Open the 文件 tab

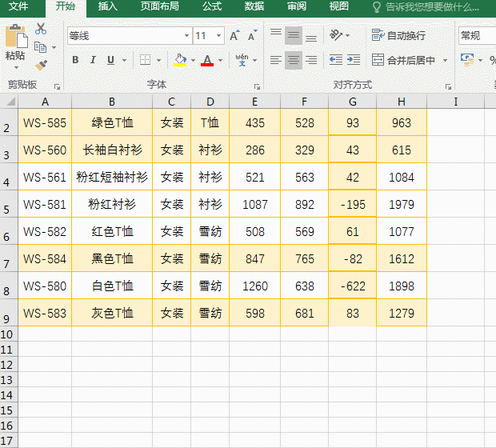18,6
